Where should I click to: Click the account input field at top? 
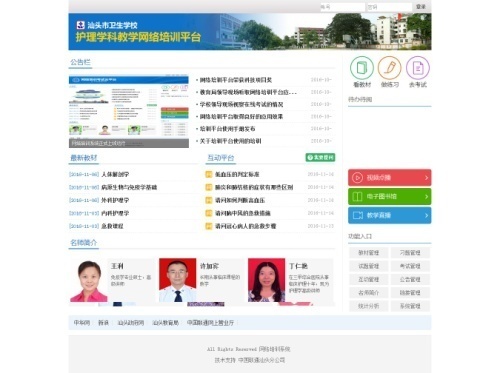(x=342, y=7)
